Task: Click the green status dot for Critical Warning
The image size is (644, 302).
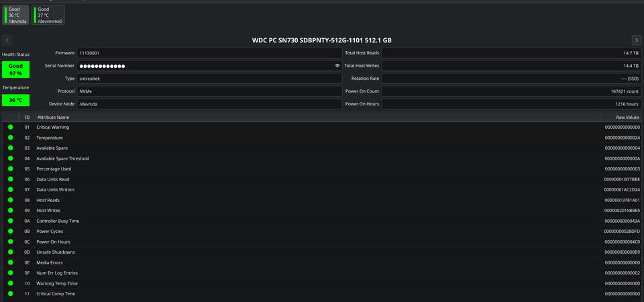Action: click(10, 127)
